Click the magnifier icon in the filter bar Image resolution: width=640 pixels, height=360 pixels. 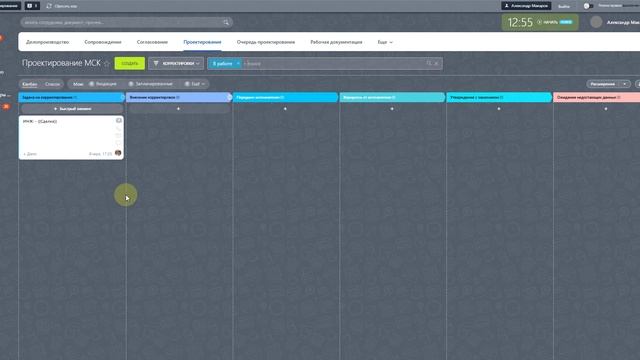[x=429, y=63]
